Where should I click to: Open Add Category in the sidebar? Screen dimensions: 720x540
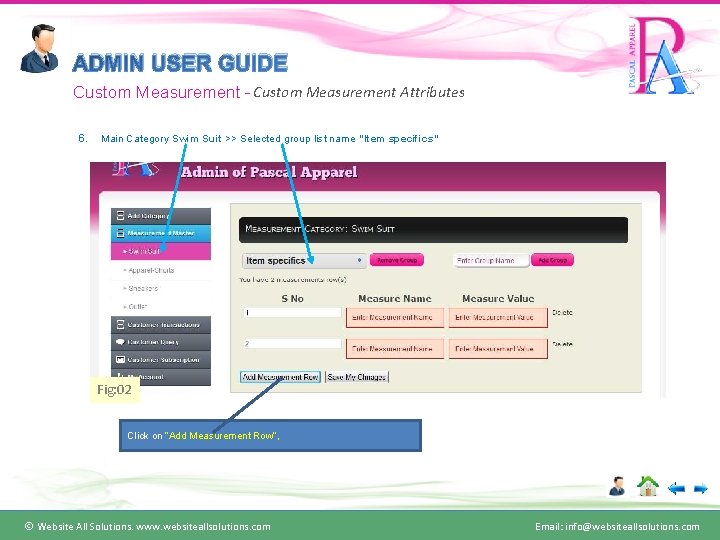pos(161,216)
